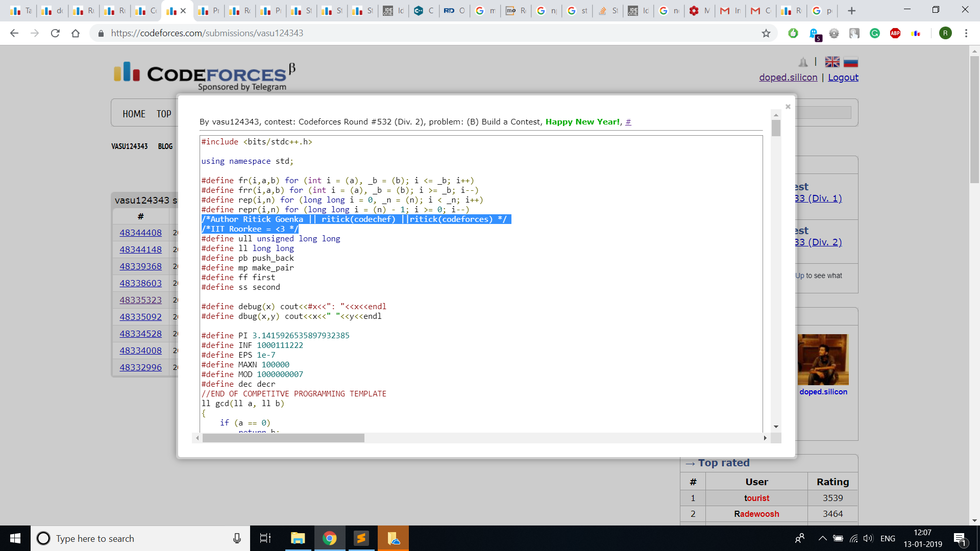
Task: Open the Chrome three-dot menu
Action: (x=966, y=33)
